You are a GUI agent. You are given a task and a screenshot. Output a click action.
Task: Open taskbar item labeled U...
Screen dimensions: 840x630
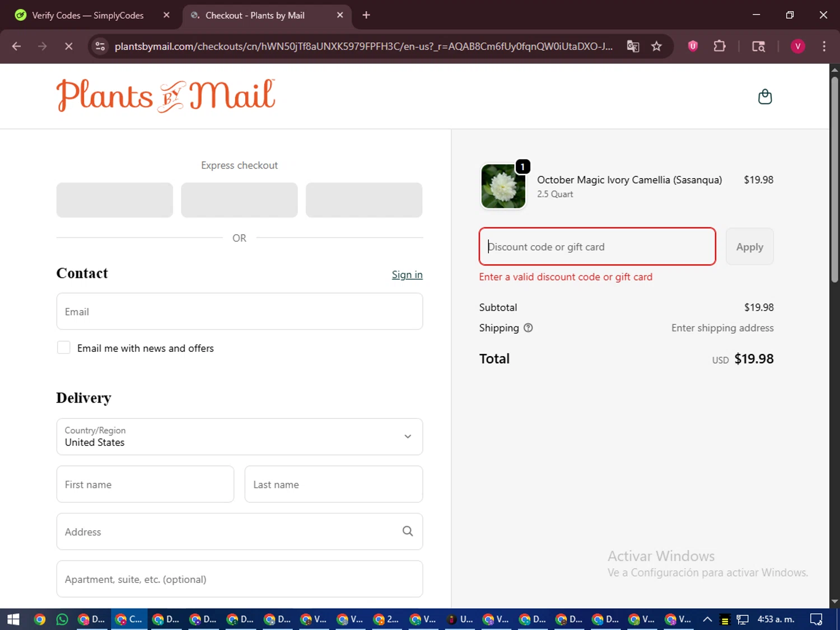460,619
